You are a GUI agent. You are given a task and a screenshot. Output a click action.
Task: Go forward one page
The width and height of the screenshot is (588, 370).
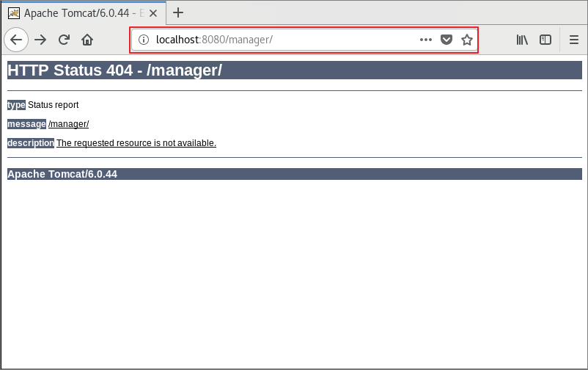(40, 40)
